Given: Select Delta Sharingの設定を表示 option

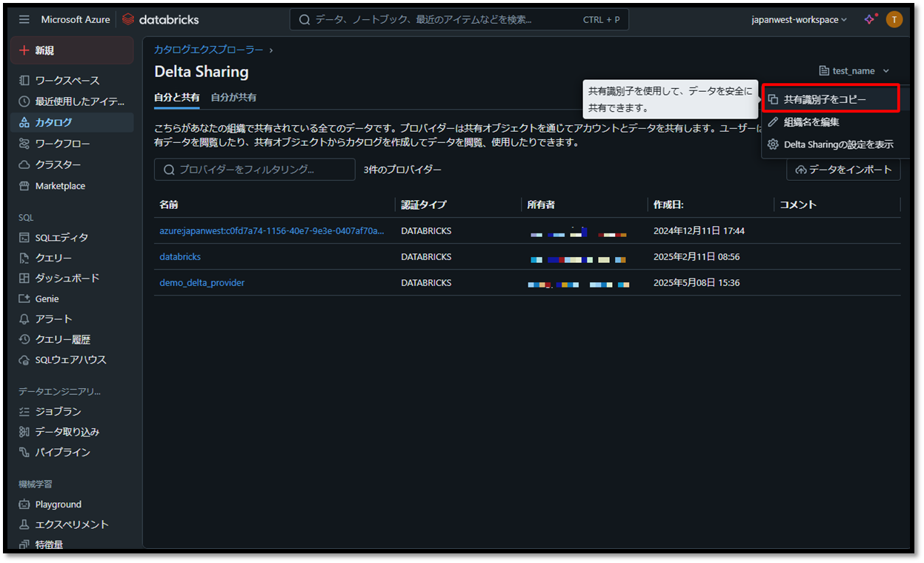Looking at the screenshot, I should [x=838, y=144].
